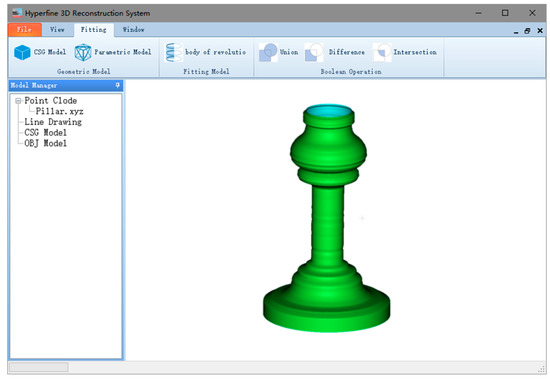The image size is (550, 380).
Task: Apply the Intersection boolean operation icon
Action: point(382,53)
